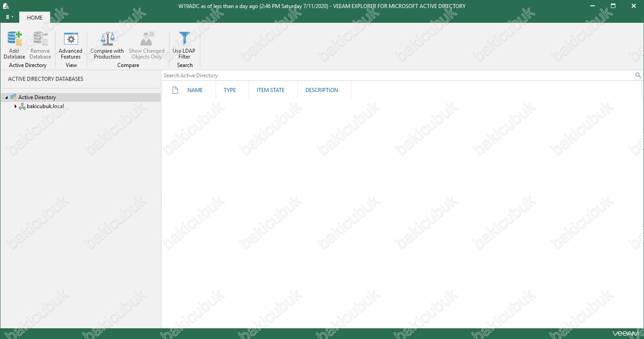Click into Search Active Directory field
The height and width of the screenshot is (339, 644).
point(398,75)
